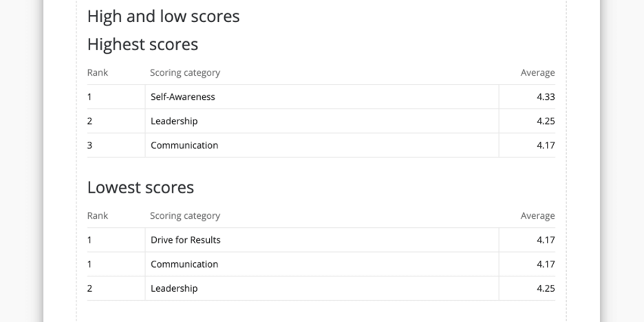Select the "Highest scores" section heading

coord(142,45)
